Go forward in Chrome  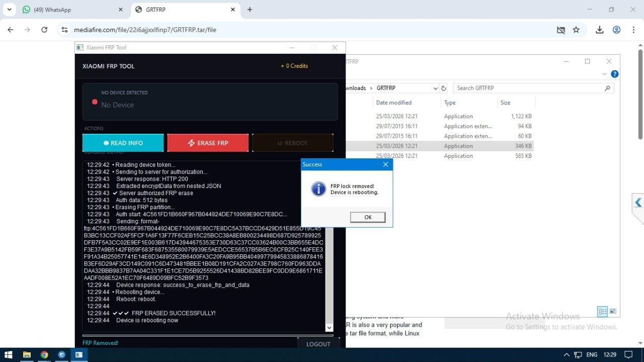[27, 30]
